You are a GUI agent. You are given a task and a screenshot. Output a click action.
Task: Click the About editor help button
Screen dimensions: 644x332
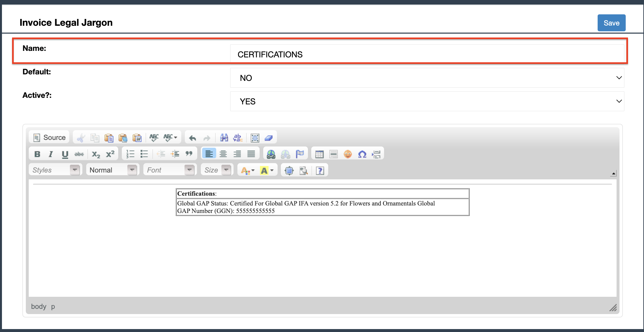pyautogui.click(x=320, y=171)
